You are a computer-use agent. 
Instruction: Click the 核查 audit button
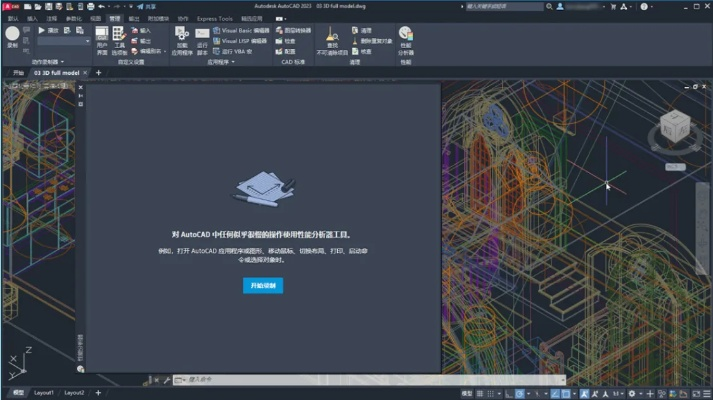(362, 51)
